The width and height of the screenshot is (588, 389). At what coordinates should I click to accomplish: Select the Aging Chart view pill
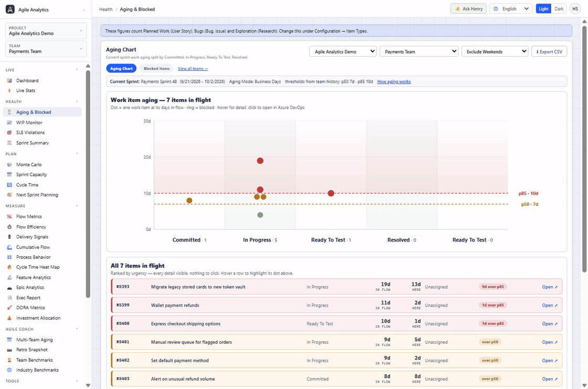pos(121,69)
